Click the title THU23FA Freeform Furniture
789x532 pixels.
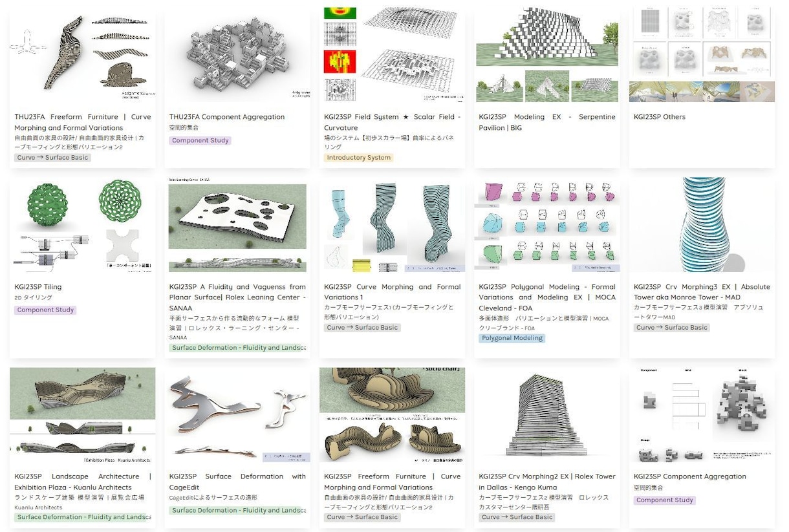pos(82,122)
